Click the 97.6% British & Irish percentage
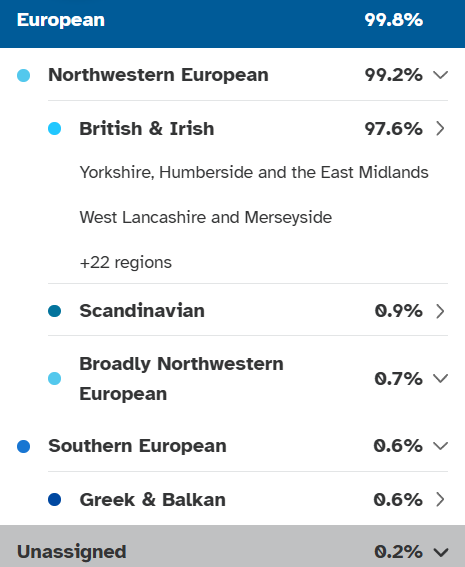Screen dimensions: 465x567 tap(393, 129)
